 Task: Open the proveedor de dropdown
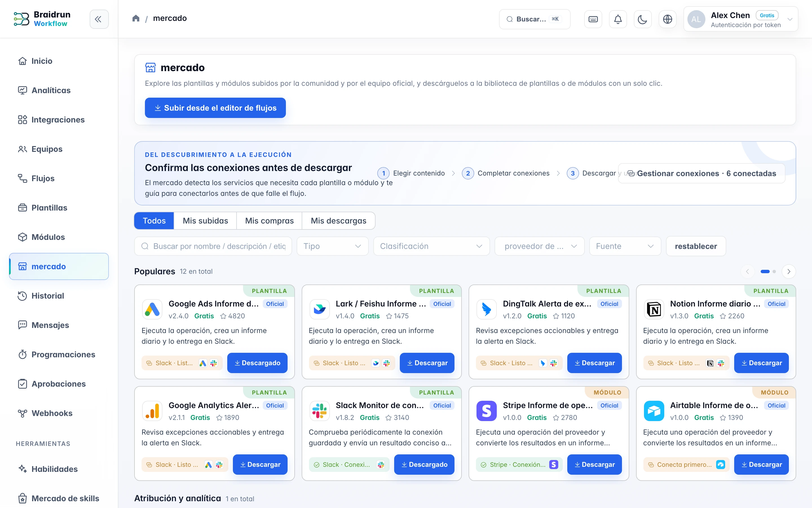coord(540,246)
